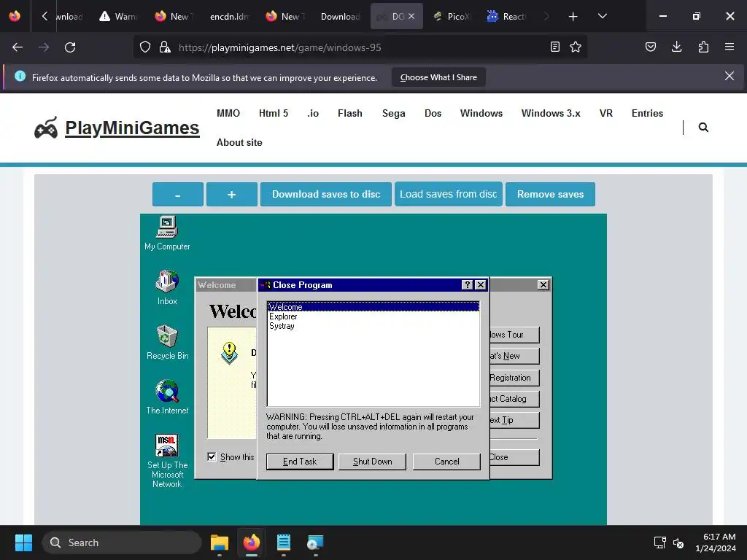The image size is (747, 560).
Task: Click Choose What I Share button
Action: click(x=438, y=77)
